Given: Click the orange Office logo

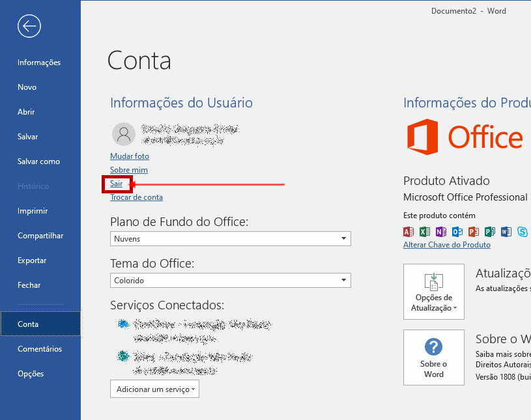Looking at the screenshot, I should pyautogui.click(x=465, y=137).
